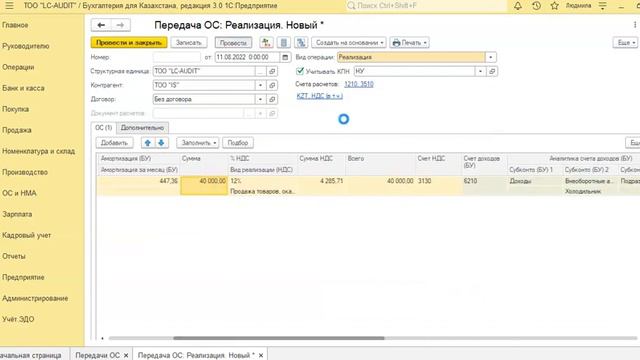The image size is (640, 360).
Task: Open Создать на основании dropdown
Action: pyautogui.click(x=349, y=42)
